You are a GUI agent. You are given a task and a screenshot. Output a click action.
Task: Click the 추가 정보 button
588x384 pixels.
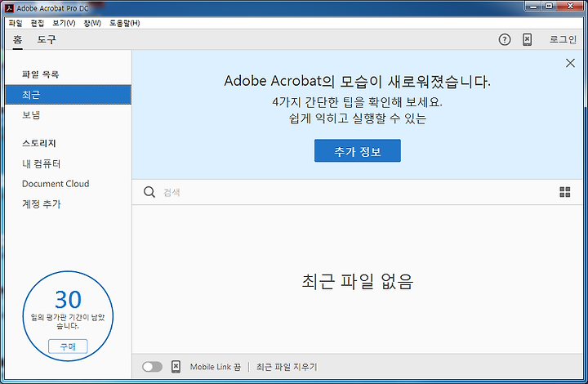(x=358, y=151)
